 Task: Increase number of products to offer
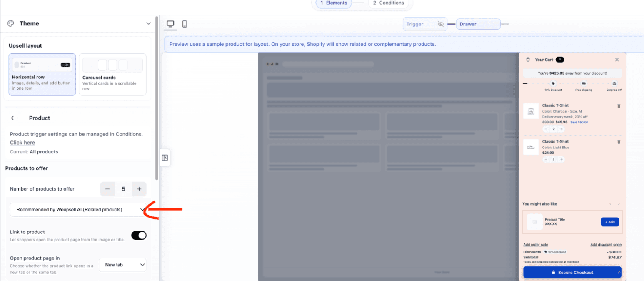[139, 189]
